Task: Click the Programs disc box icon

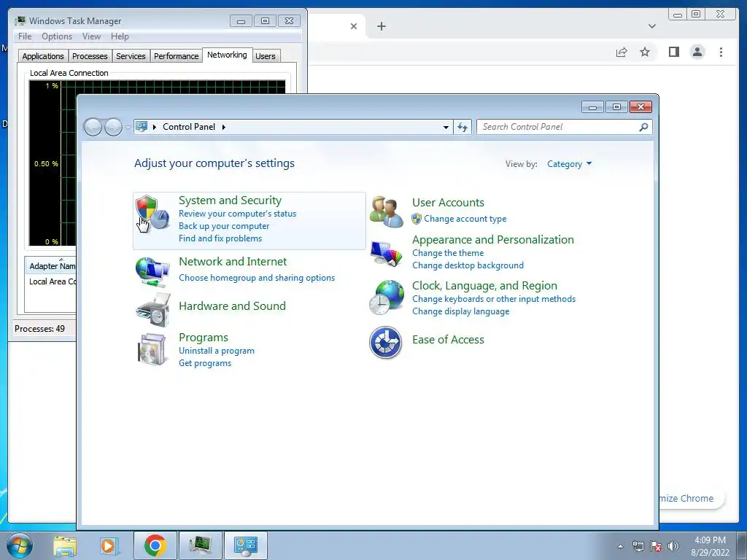Action: [152, 349]
